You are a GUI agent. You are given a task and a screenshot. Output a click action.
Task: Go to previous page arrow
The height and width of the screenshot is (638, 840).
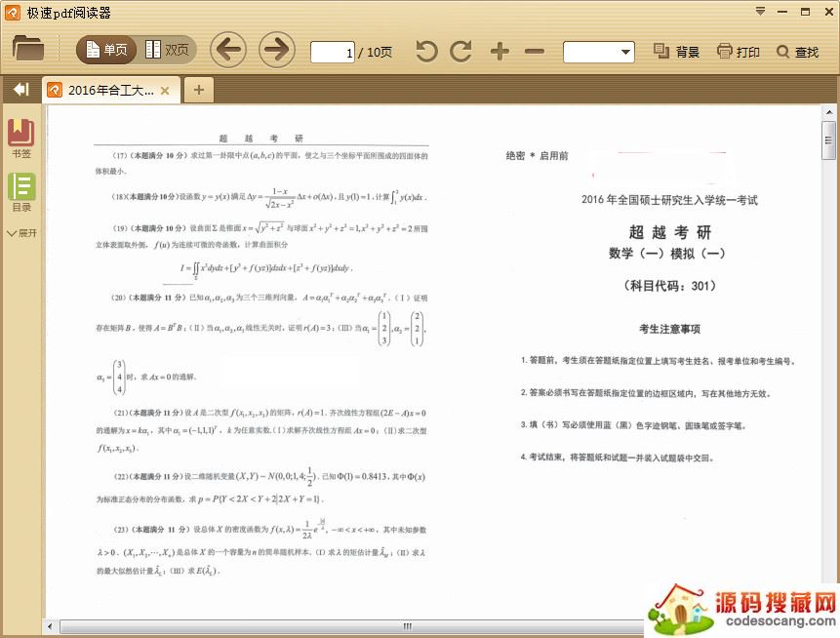pos(228,50)
